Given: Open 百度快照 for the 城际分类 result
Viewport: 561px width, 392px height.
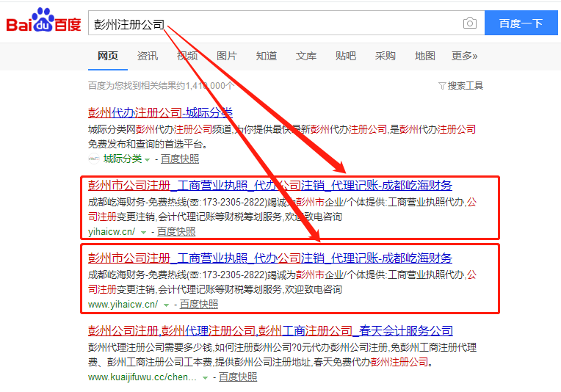Looking at the screenshot, I should click(x=180, y=159).
